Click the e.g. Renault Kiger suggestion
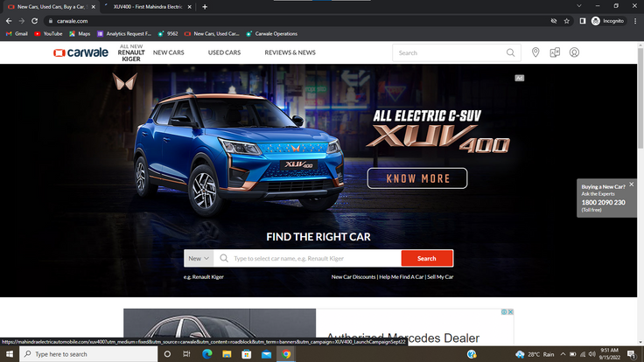644x362 pixels. coord(204,276)
